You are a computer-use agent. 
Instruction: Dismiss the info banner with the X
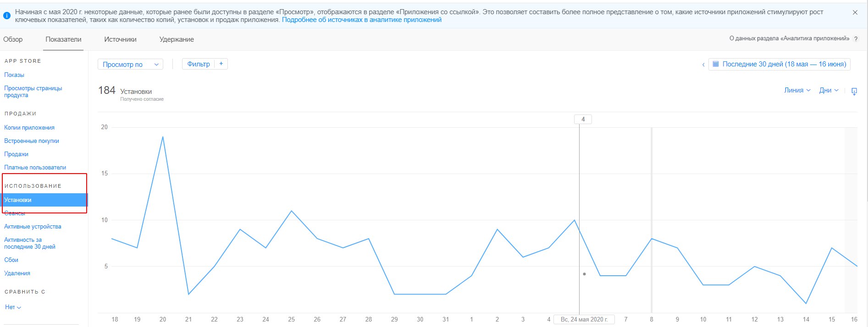click(x=855, y=13)
